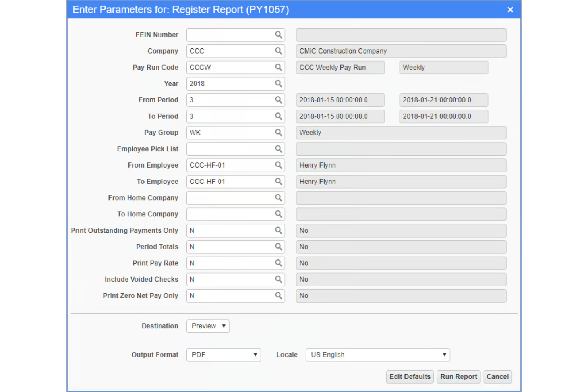Cancel the report parameters dialog
Screen dimensions: 588x392
coord(497,377)
